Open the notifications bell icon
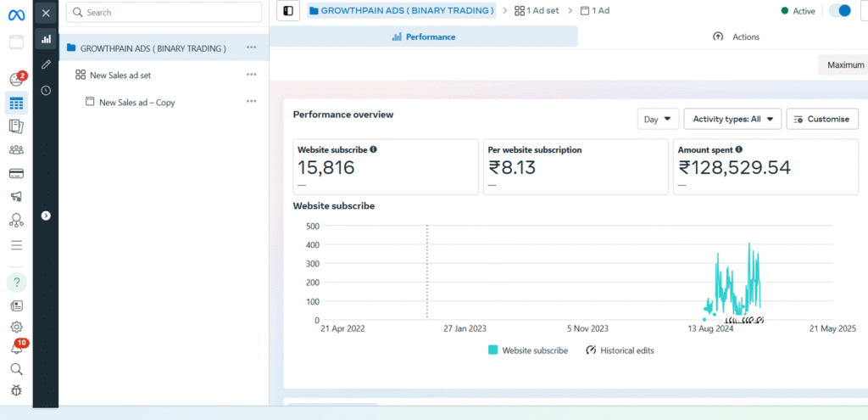Screen dimensions: 868x420 pyautogui.click(x=16, y=348)
